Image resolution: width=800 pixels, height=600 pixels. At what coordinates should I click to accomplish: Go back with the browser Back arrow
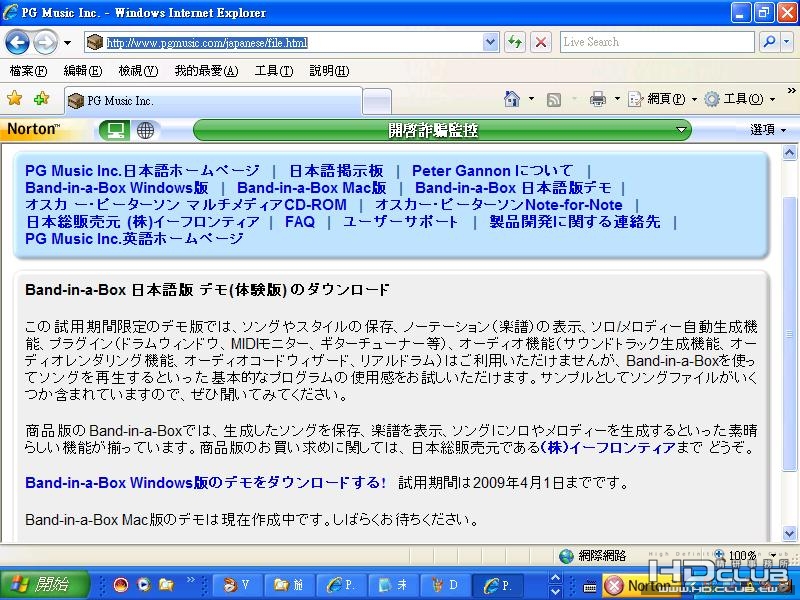pos(17,42)
